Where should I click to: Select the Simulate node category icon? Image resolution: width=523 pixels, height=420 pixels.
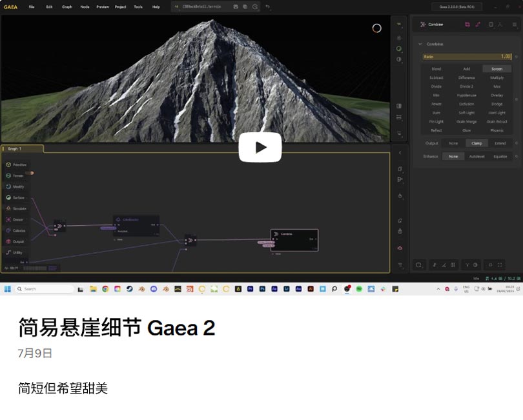point(8,208)
